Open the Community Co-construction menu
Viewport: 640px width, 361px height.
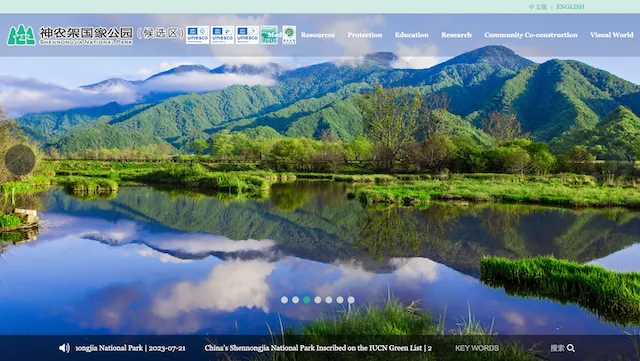(531, 35)
